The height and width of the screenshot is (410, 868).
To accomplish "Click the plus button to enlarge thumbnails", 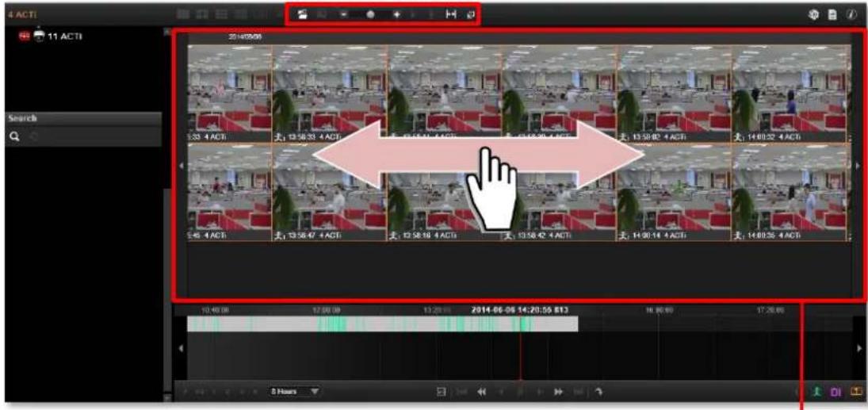I will [x=396, y=16].
